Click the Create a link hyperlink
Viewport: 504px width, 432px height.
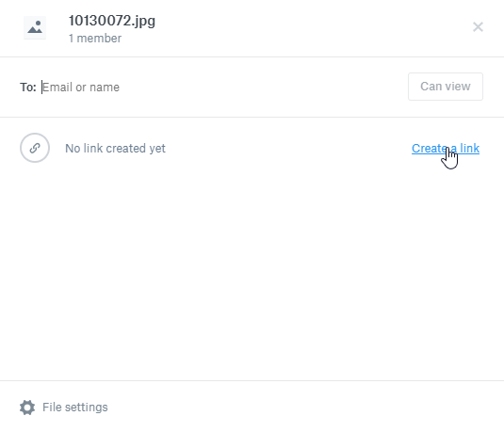pyautogui.click(x=446, y=148)
